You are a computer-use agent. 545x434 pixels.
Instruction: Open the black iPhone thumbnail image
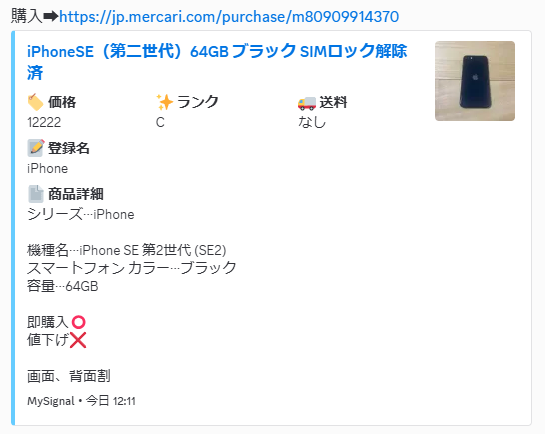tap(475, 81)
